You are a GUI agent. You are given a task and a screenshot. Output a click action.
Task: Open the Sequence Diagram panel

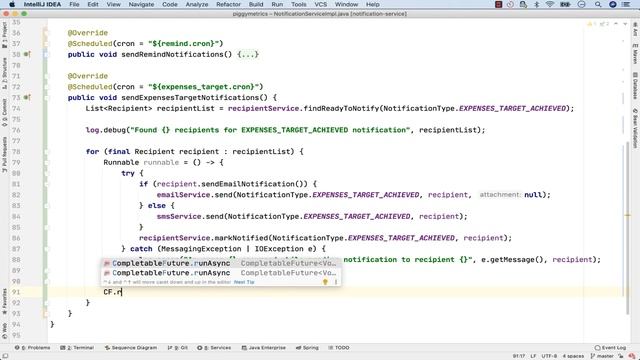pos(131,348)
